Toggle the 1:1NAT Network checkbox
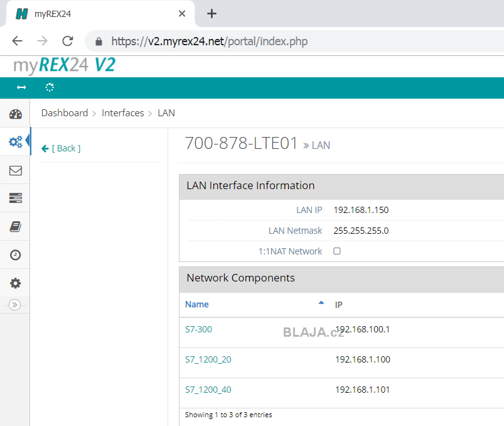This screenshot has width=504, height=426. point(337,251)
